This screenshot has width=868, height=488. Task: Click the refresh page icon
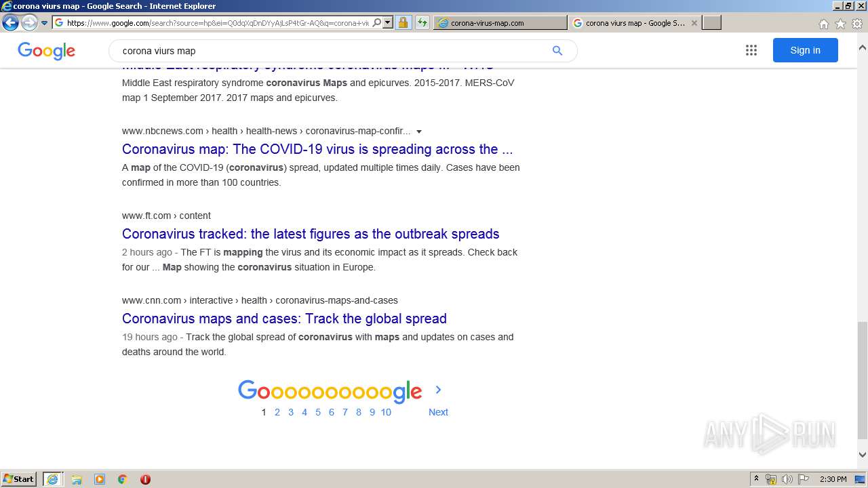[422, 22]
